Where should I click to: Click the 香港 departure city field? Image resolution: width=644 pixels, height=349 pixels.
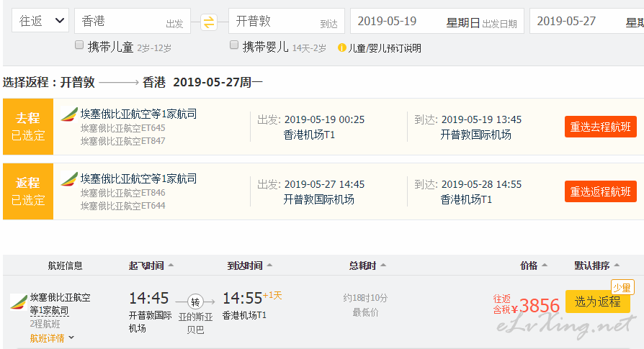pyautogui.click(x=133, y=21)
